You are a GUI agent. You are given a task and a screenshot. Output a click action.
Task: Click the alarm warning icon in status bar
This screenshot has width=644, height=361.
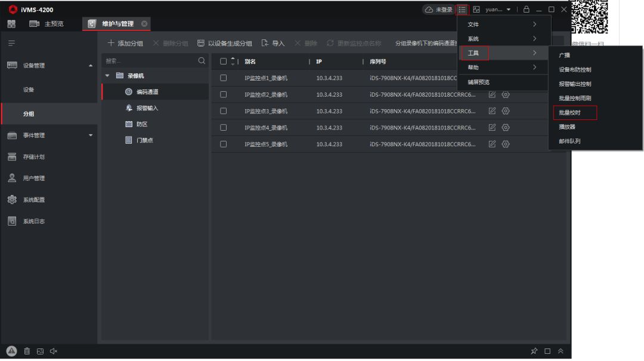12,351
